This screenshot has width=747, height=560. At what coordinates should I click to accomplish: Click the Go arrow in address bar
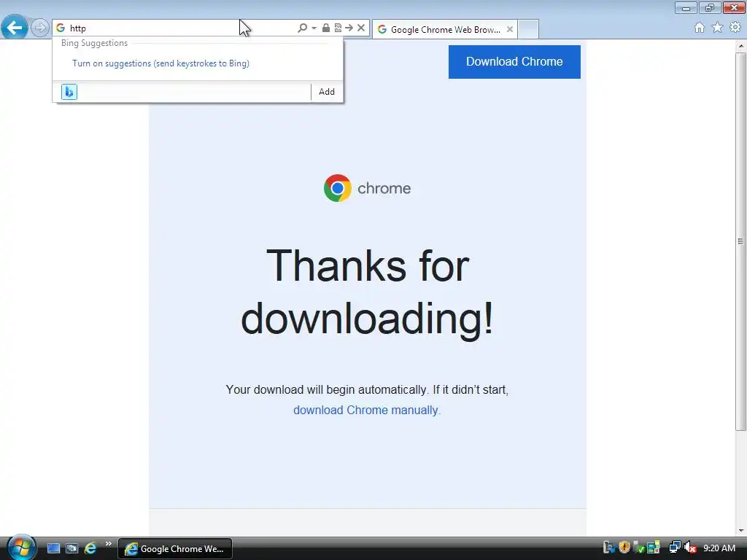tap(349, 28)
